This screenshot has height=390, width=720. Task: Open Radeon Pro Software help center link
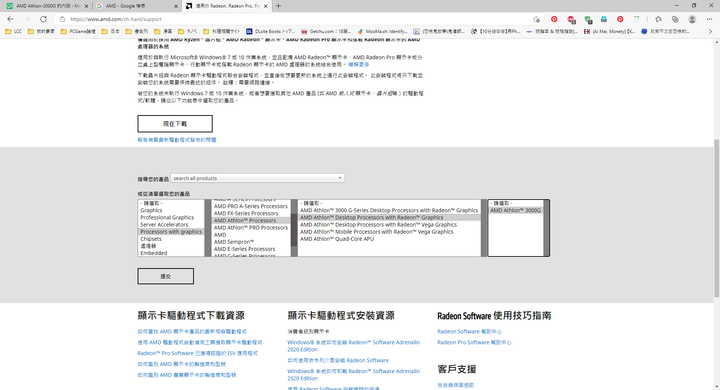coord(474,343)
